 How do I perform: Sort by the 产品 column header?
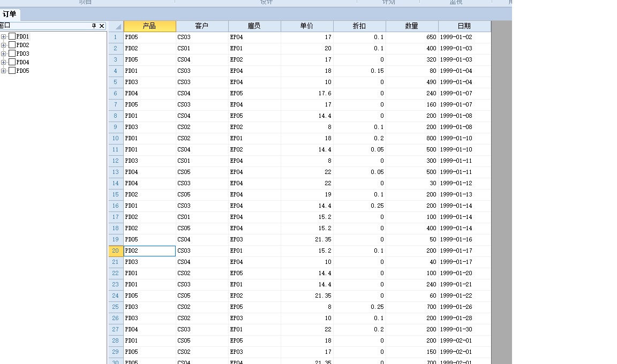pyautogui.click(x=149, y=26)
